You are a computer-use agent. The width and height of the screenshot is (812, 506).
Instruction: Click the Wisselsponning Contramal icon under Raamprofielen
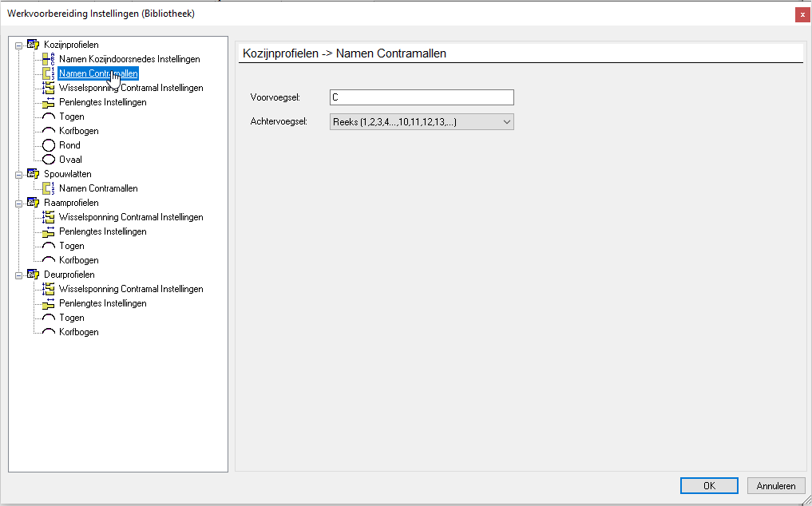coord(48,216)
